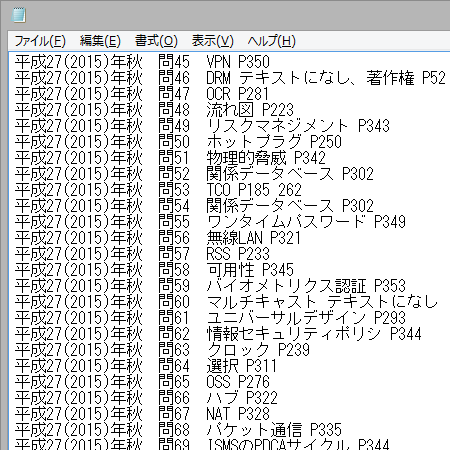Click 'ワンタイムパスワード P349' text
Screen dimensions: 450x450
[306, 222]
